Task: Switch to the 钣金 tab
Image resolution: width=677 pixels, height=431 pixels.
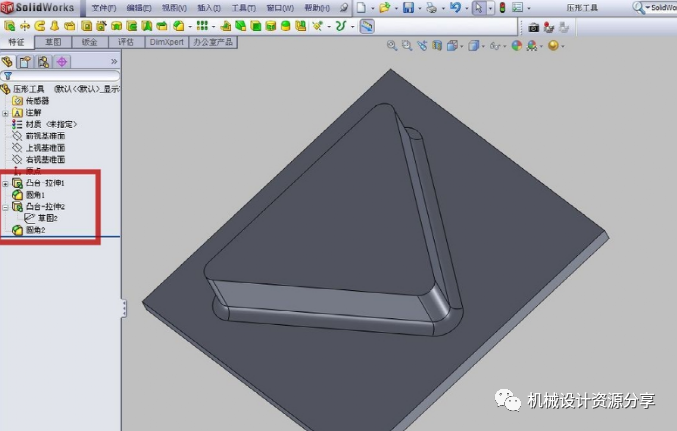Action: click(89, 42)
